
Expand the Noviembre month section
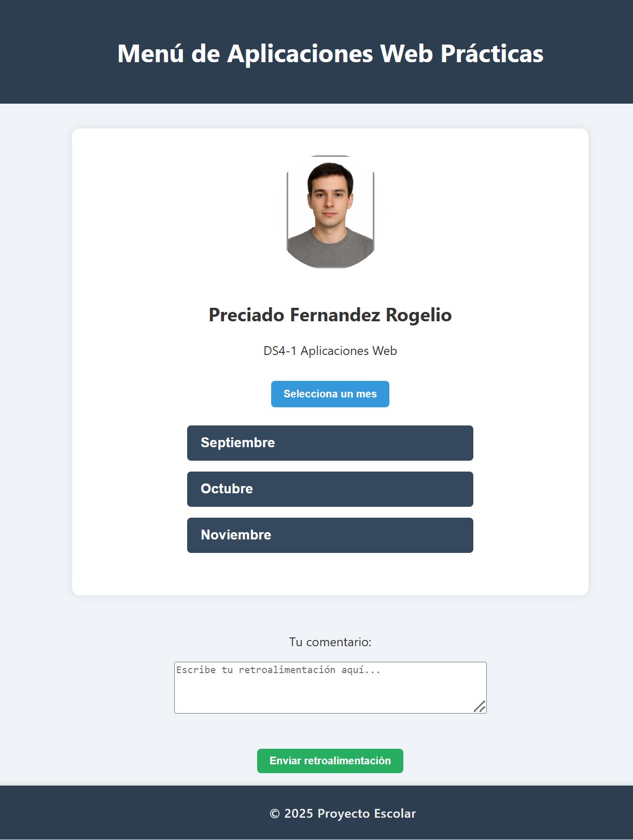(x=330, y=535)
